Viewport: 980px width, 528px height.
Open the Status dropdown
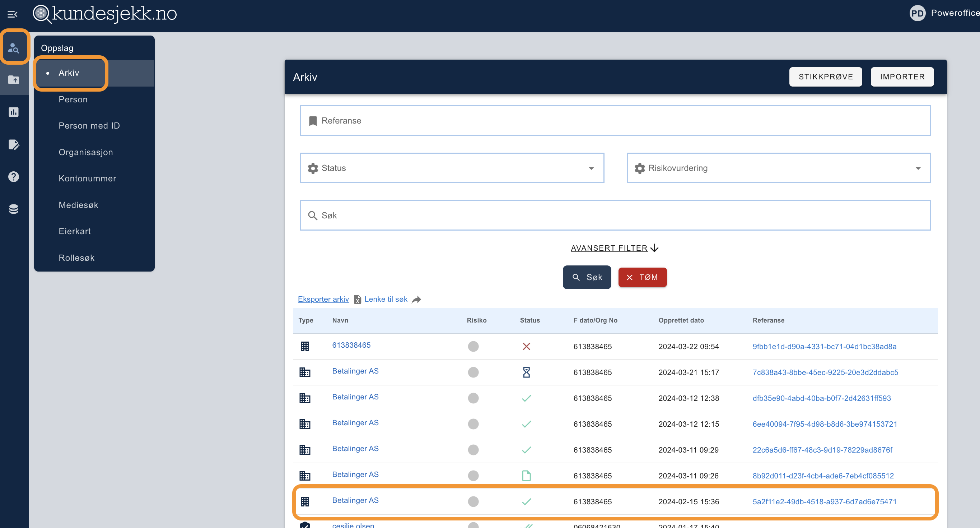click(x=452, y=168)
